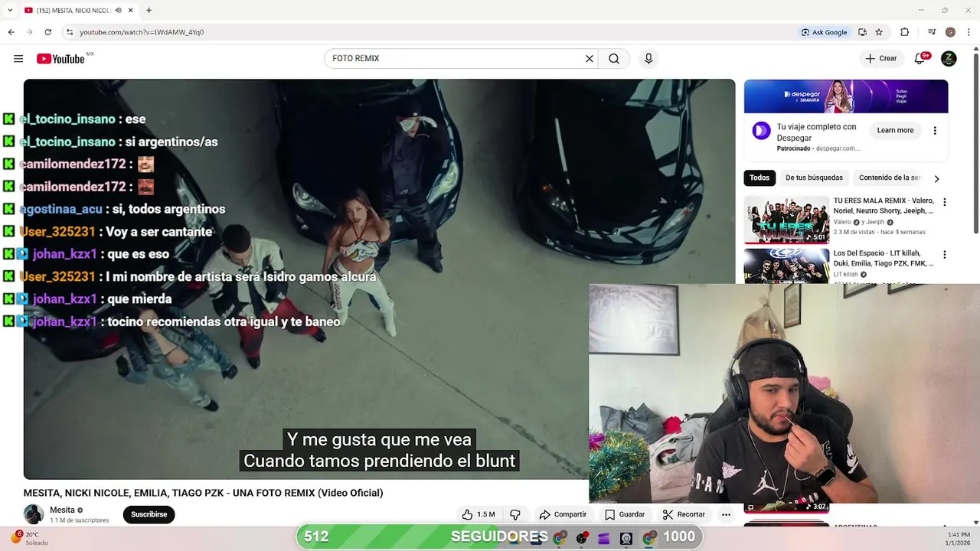
Task: Open the YouTube guide hamburger menu
Action: pos(18,59)
